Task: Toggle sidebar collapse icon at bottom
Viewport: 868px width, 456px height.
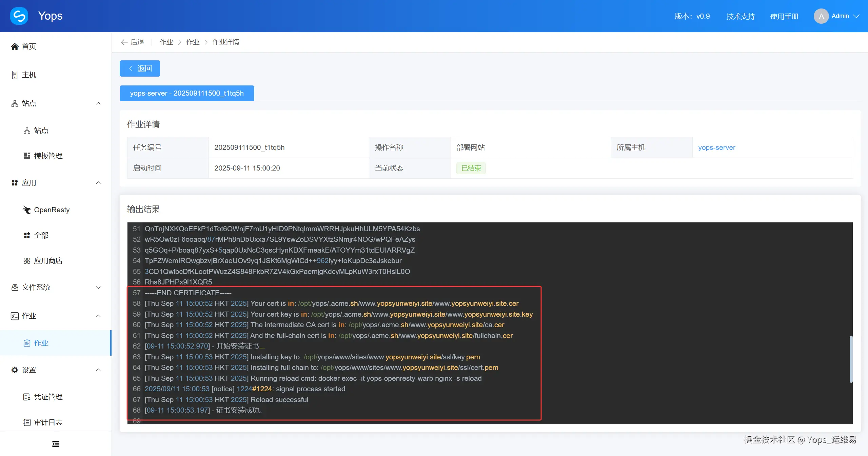Action: (x=56, y=444)
